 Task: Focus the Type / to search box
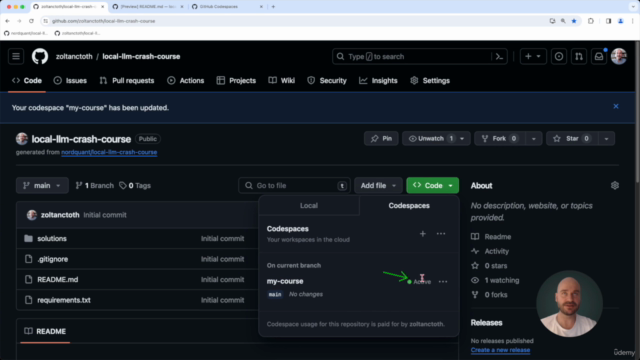tap(412, 57)
